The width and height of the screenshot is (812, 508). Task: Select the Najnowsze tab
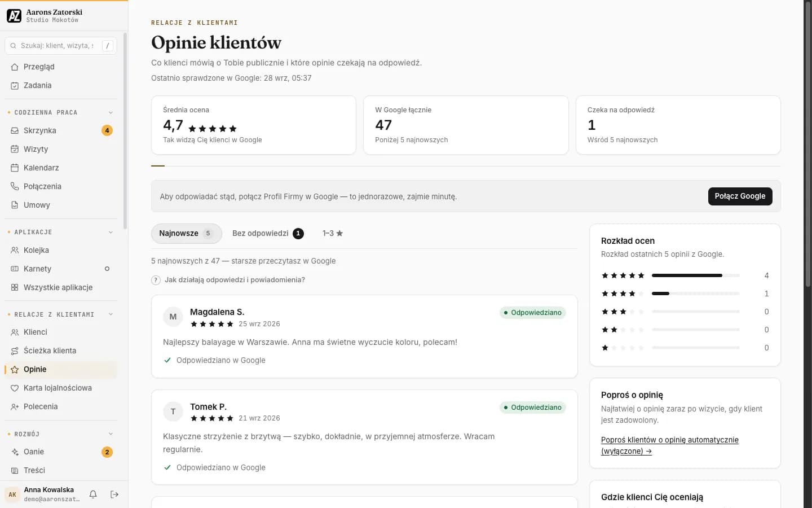pos(187,233)
